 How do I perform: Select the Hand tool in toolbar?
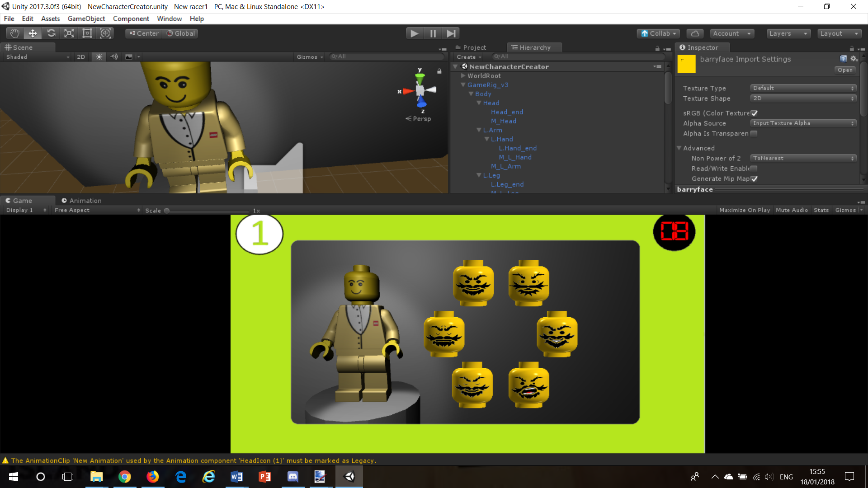(14, 33)
